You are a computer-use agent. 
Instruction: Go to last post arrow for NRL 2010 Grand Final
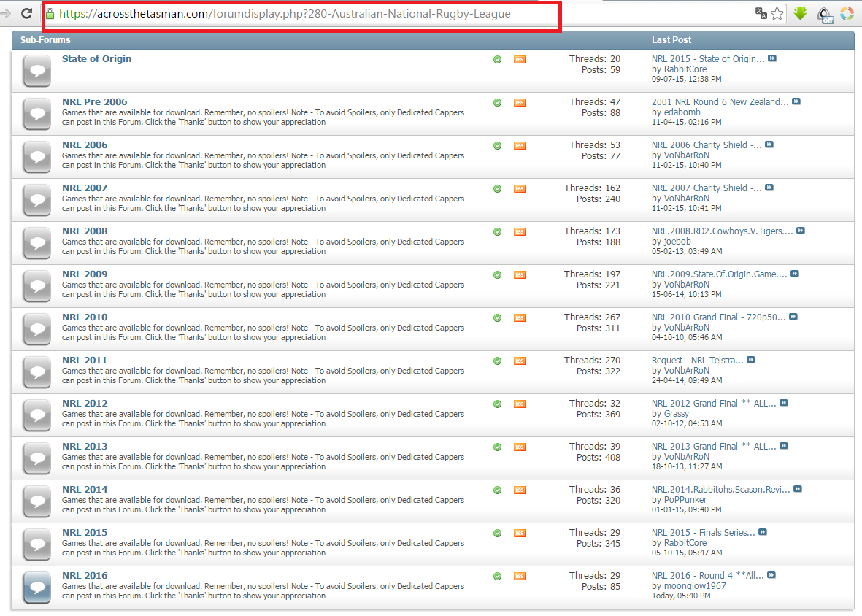[x=793, y=317]
